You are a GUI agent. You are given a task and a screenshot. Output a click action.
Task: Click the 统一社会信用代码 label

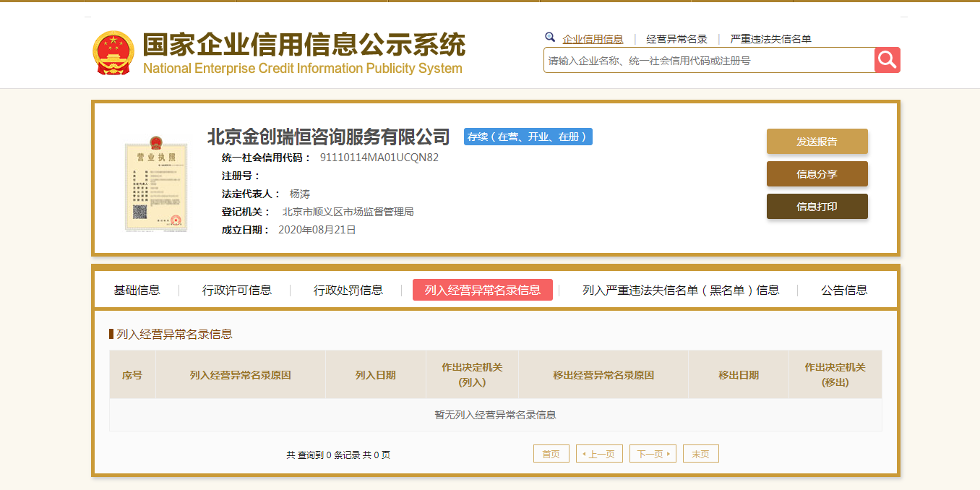click(266, 158)
